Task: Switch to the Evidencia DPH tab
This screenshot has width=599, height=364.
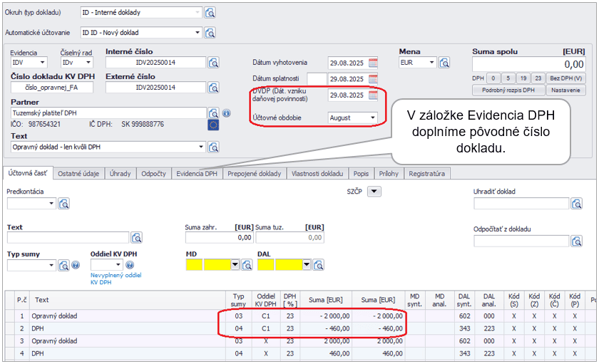Action: tap(197, 173)
